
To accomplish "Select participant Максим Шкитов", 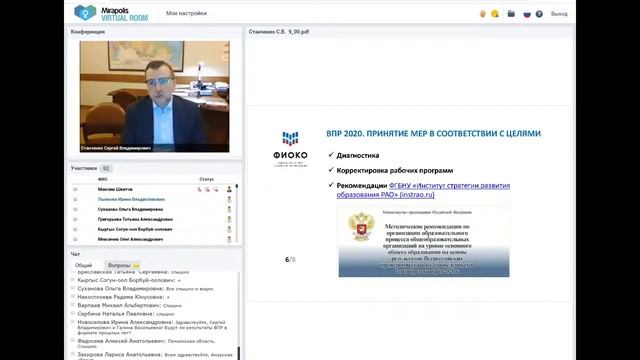I will pos(115,189).
